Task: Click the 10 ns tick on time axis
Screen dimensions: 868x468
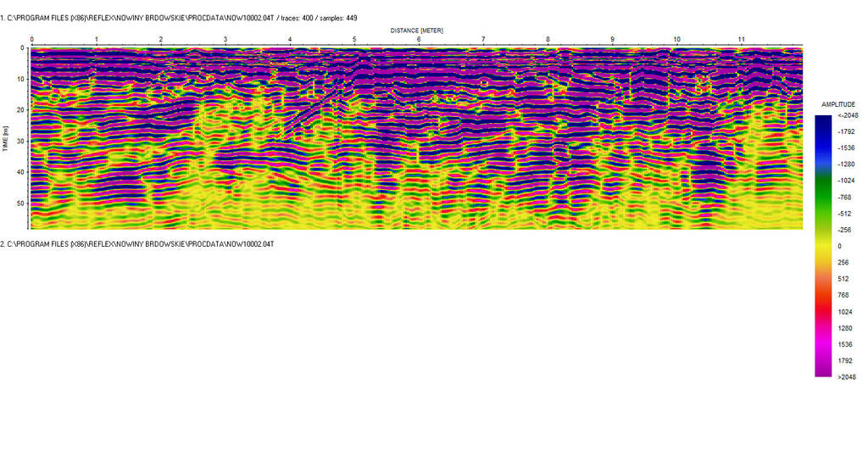Action: [20, 79]
